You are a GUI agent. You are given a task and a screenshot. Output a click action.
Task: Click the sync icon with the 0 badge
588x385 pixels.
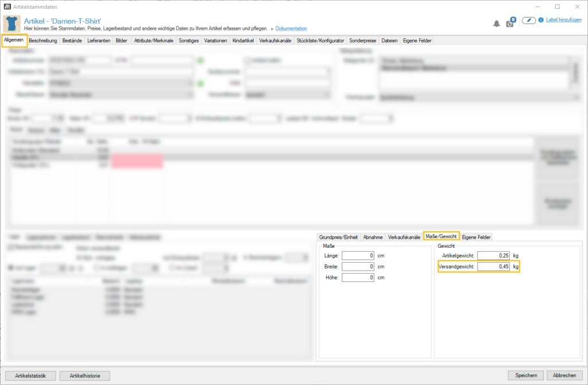click(510, 23)
